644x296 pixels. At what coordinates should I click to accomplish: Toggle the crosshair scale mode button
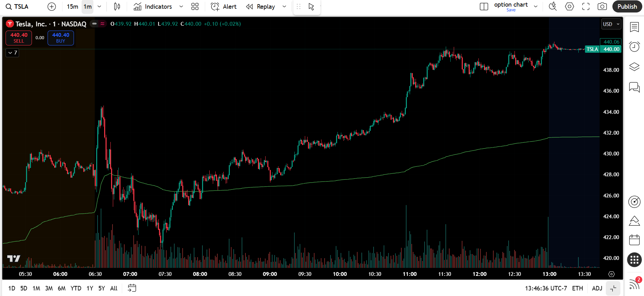(613, 288)
